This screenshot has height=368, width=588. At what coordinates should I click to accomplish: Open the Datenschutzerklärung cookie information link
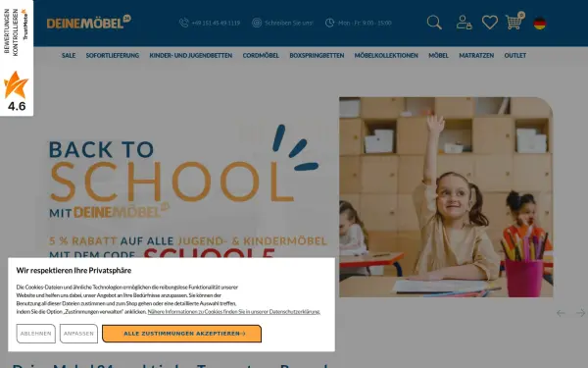click(233, 312)
